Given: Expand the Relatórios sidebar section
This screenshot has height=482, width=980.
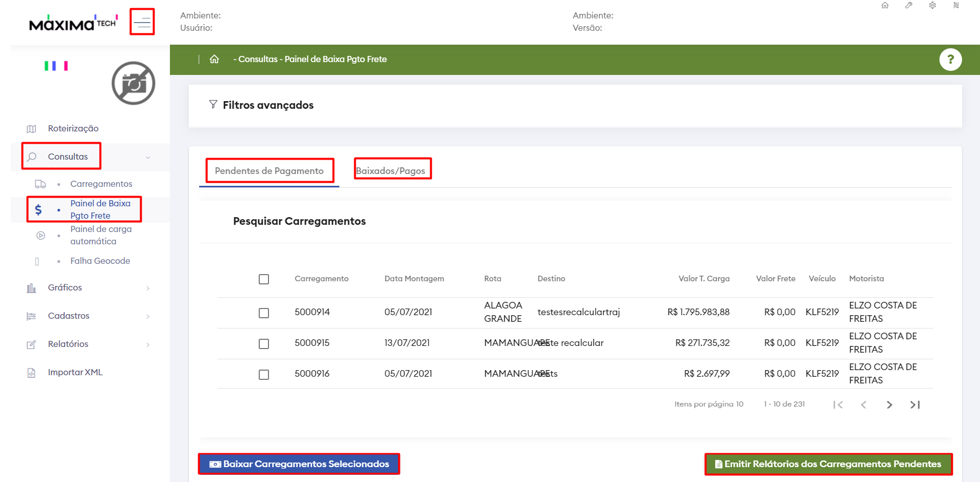Looking at the screenshot, I should coord(68,344).
